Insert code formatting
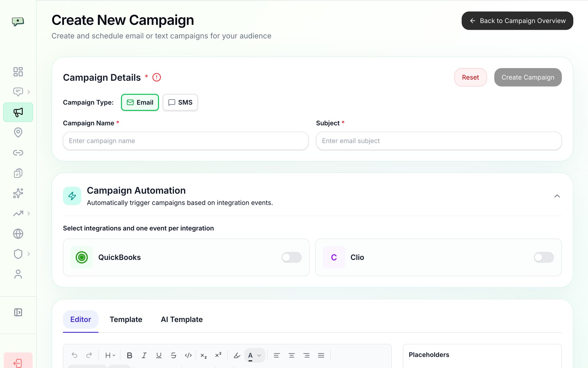The image size is (588, 368). coord(188,355)
